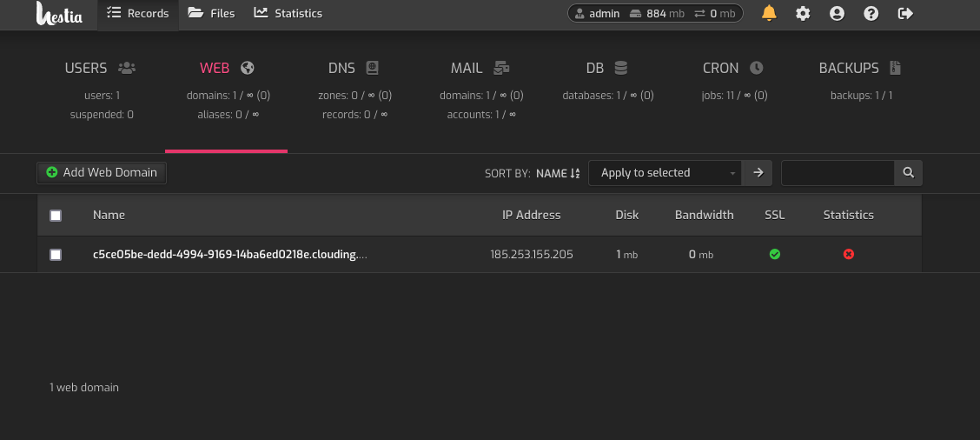The height and width of the screenshot is (440, 980).
Task: Open the Statistics menu item
Action: coord(288,13)
